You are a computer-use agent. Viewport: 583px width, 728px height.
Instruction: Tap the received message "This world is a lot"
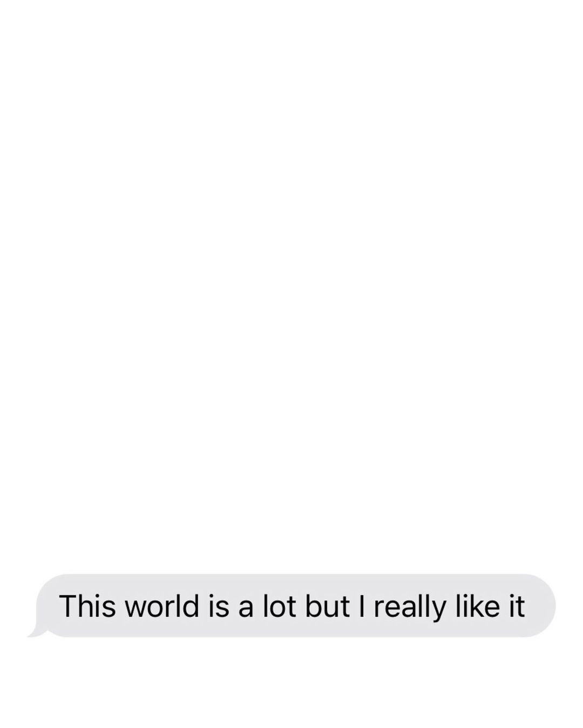[x=178, y=605]
